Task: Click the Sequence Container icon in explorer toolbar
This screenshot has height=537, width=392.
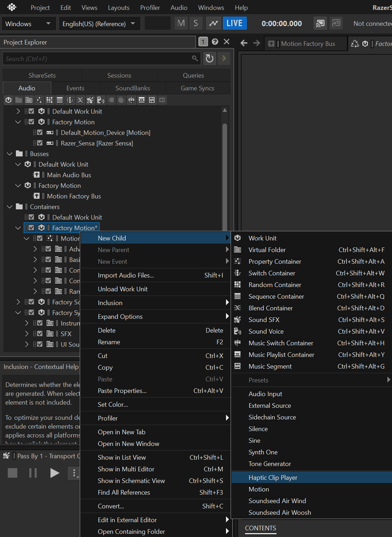Action: pos(60,100)
